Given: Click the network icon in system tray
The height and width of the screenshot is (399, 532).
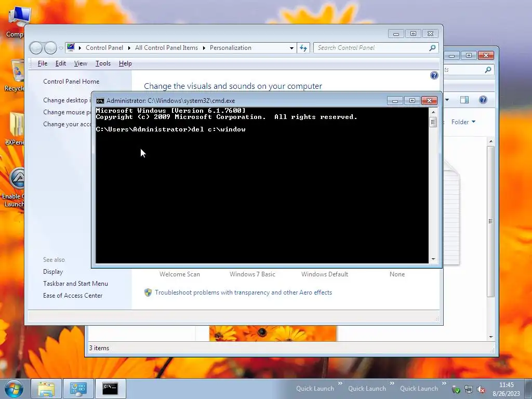Looking at the screenshot, I should (468, 390).
